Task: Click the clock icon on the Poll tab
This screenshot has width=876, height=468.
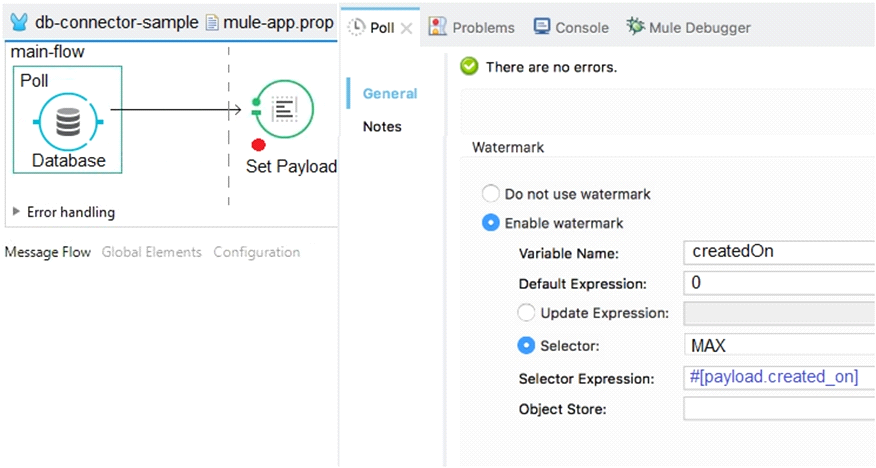Action: pyautogui.click(x=356, y=27)
